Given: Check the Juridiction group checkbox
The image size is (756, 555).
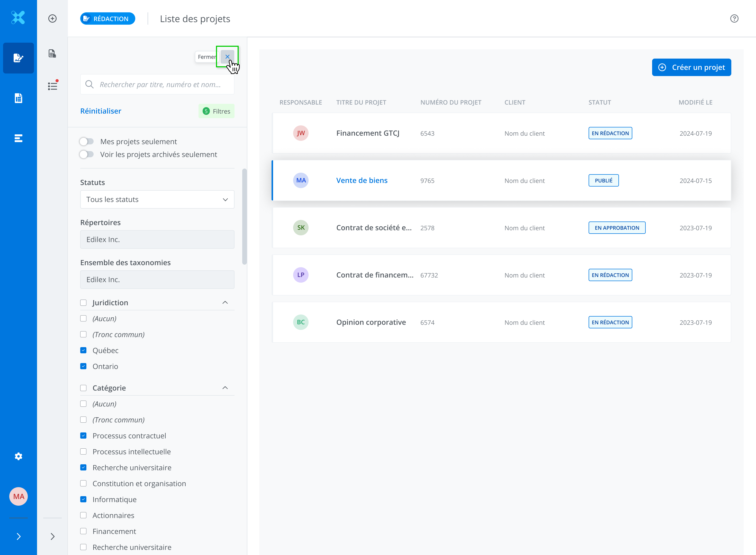Looking at the screenshot, I should pos(83,303).
